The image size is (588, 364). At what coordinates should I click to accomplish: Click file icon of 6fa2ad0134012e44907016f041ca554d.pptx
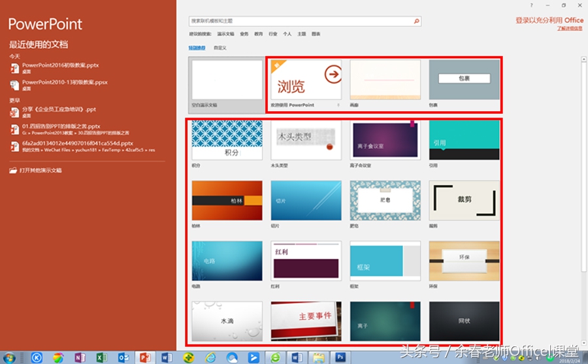[14, 146]
